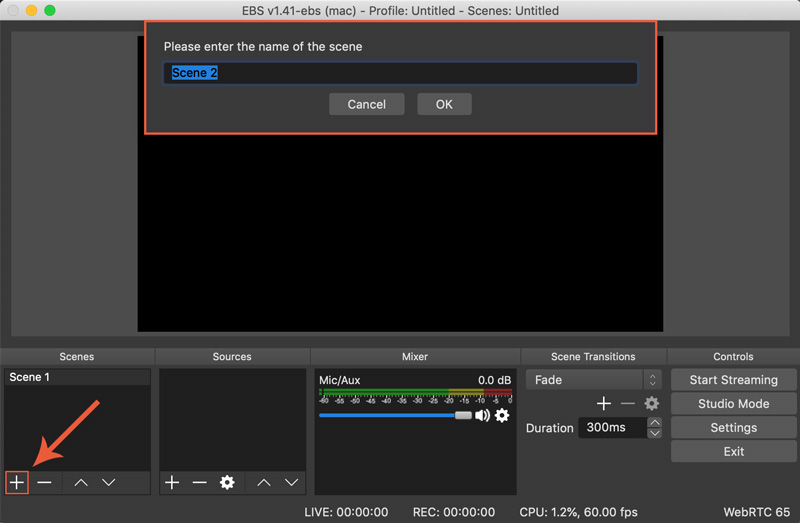Viewport: 800px width, 523px height.
Task: Remove selected scene with minus icon
Action: 44,482
